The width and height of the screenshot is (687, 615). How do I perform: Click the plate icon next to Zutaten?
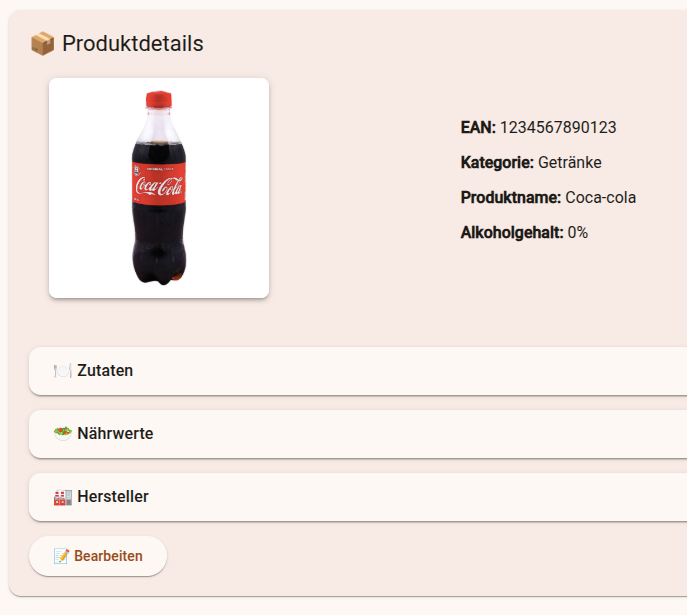[63, 371]
